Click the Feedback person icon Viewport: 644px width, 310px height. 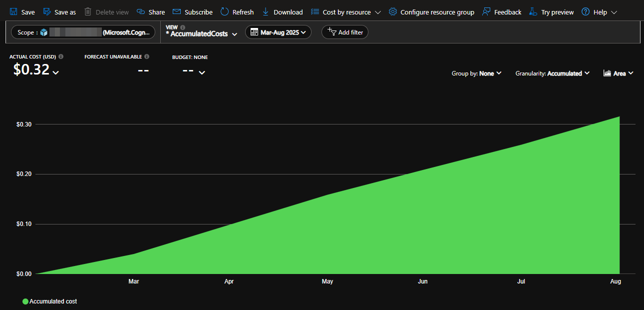coord(486,11)
